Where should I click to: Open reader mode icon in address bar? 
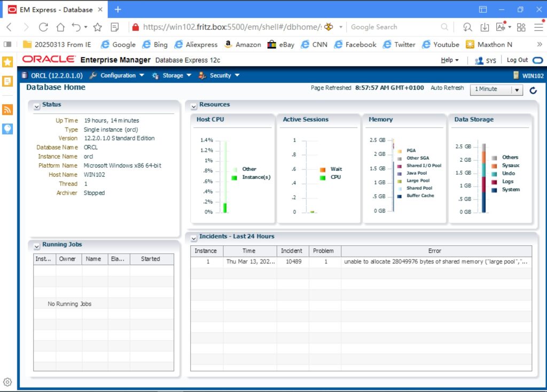tap(115, 27)
